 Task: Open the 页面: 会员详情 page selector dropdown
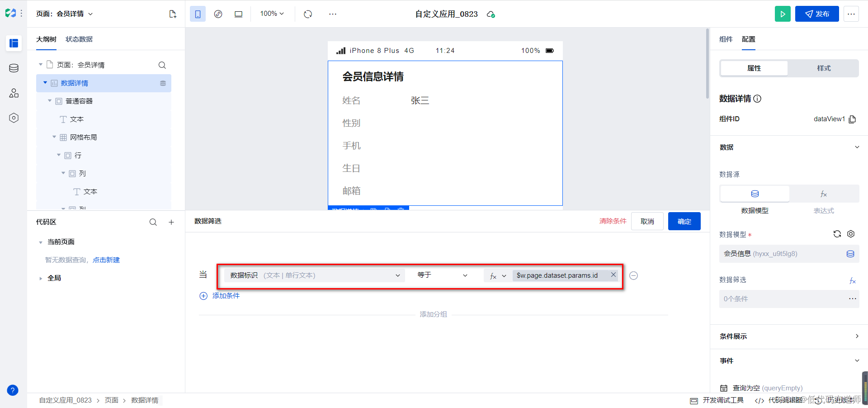(65, 14)
